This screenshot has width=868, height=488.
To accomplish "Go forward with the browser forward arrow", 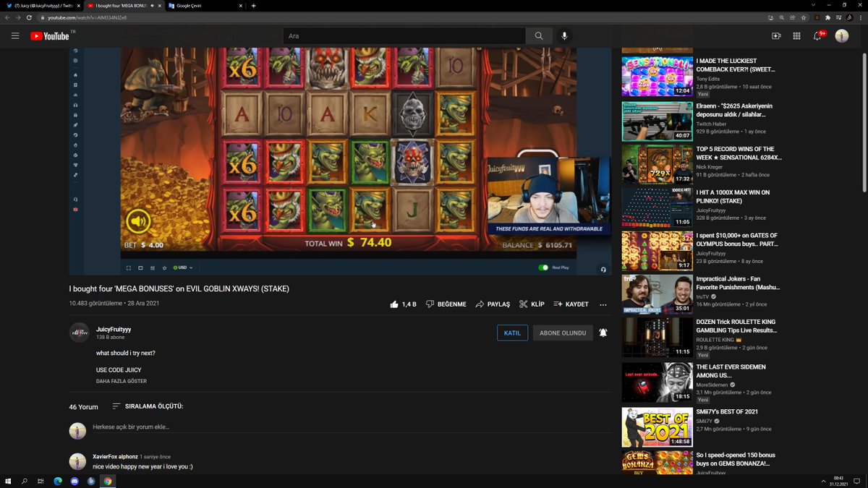I will pyautogui.click(x=18, y=17).
